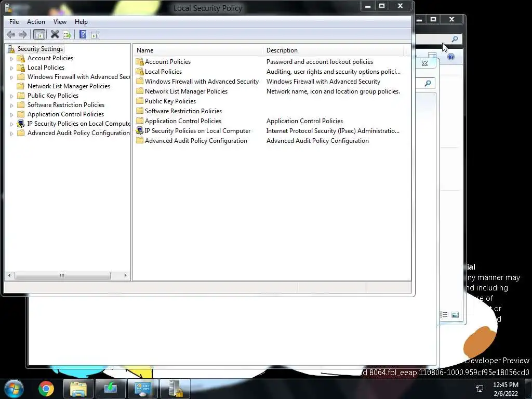Open File Explorer from the taskbar
The image size is (532, 399).
click(x=78, y=389)
